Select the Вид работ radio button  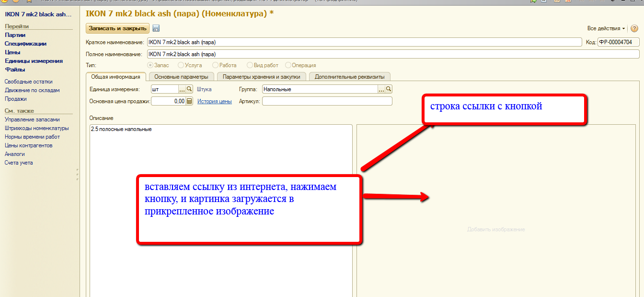coord(250,65)
